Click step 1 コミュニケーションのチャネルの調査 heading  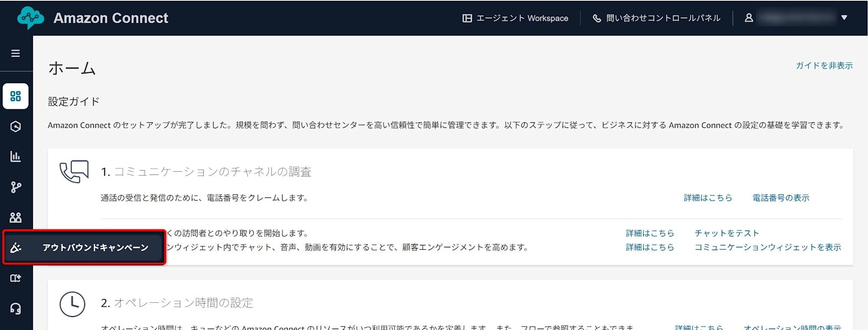(206, 172)
